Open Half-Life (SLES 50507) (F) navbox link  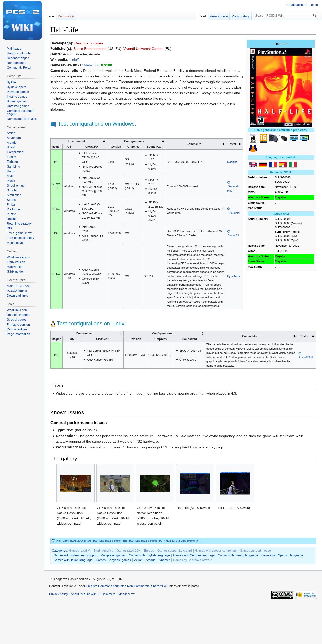(183, 541)
